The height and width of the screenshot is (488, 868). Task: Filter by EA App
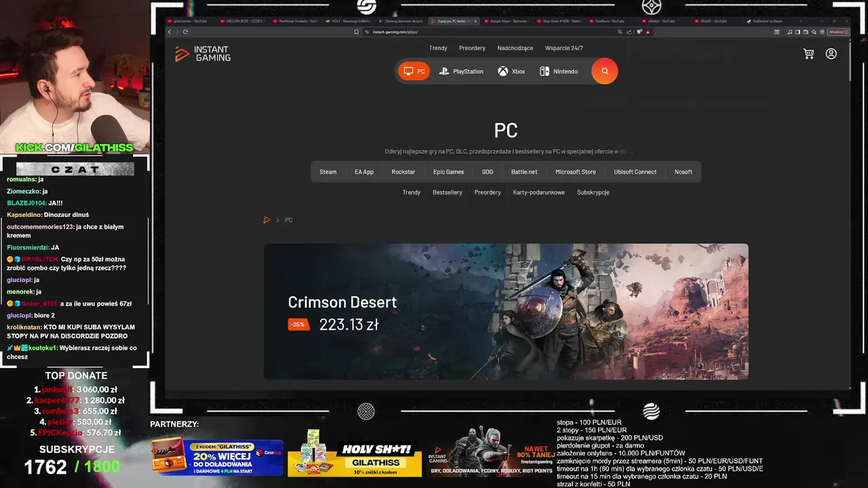364,172
